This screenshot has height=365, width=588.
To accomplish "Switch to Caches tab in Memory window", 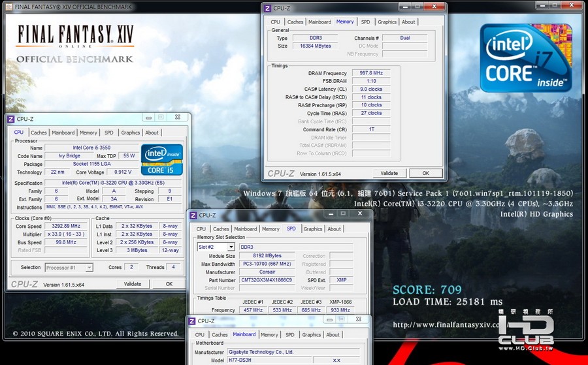I will (295, 22).
